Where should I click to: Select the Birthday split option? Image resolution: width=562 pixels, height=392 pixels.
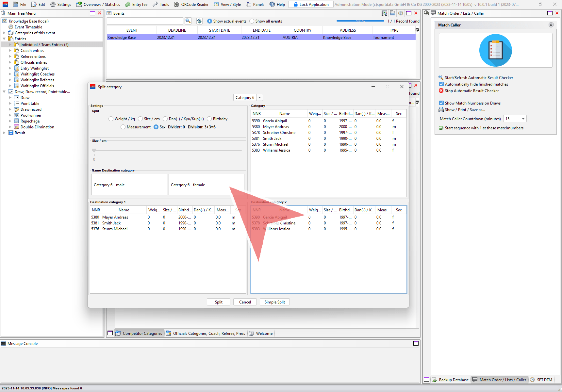209,119
